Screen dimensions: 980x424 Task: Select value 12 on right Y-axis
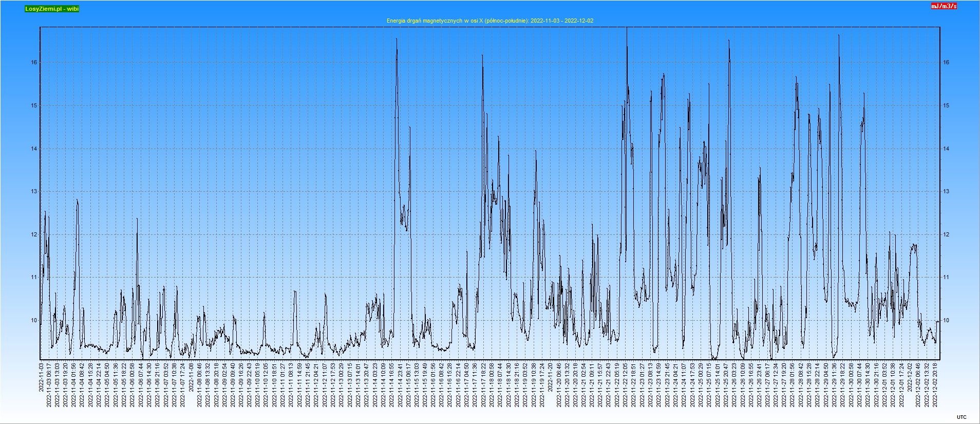946,235
